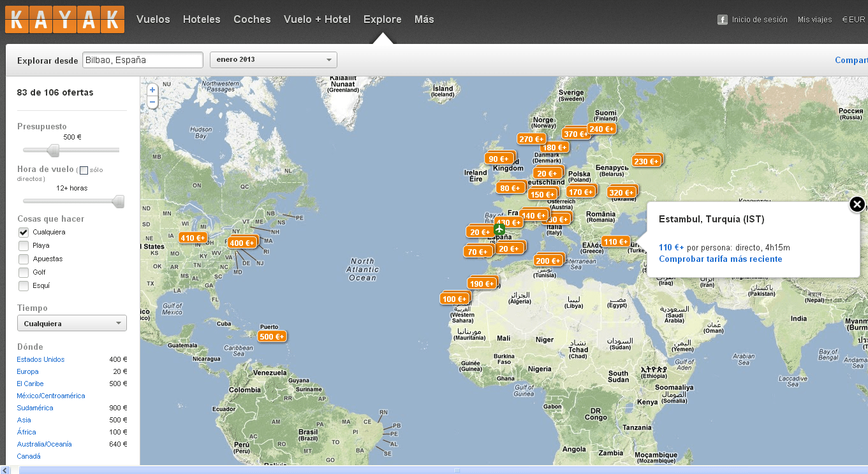The image size is (868, 474).
Task: Expand the Tiempo Cualquiera dropdown
Action: coord(71,324)
